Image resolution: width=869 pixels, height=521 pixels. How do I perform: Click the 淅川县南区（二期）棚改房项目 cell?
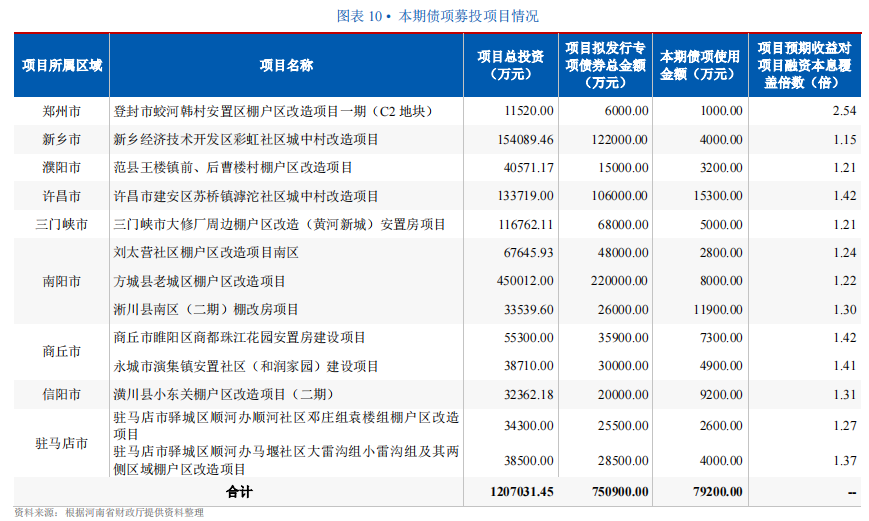(206, 310)
